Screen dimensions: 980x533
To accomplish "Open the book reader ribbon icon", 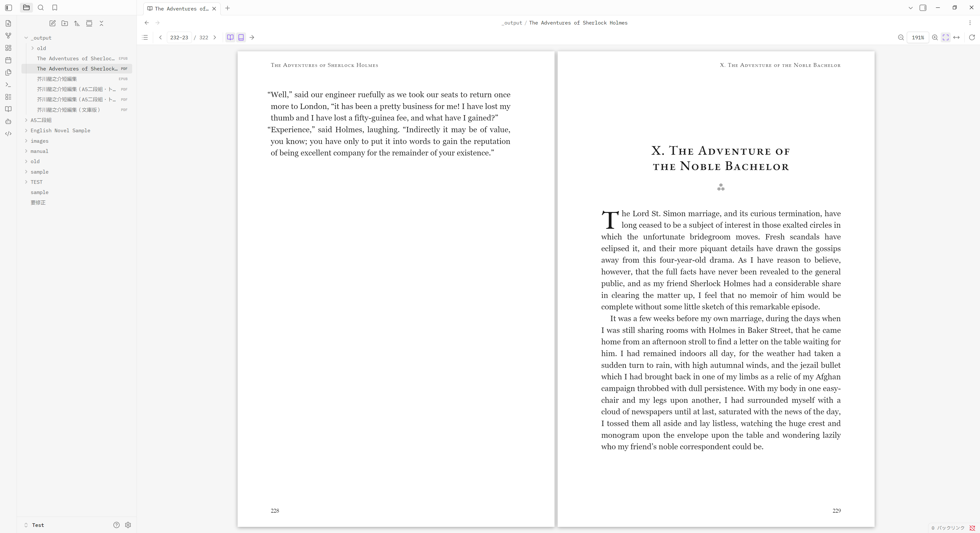I will [8, 109].
